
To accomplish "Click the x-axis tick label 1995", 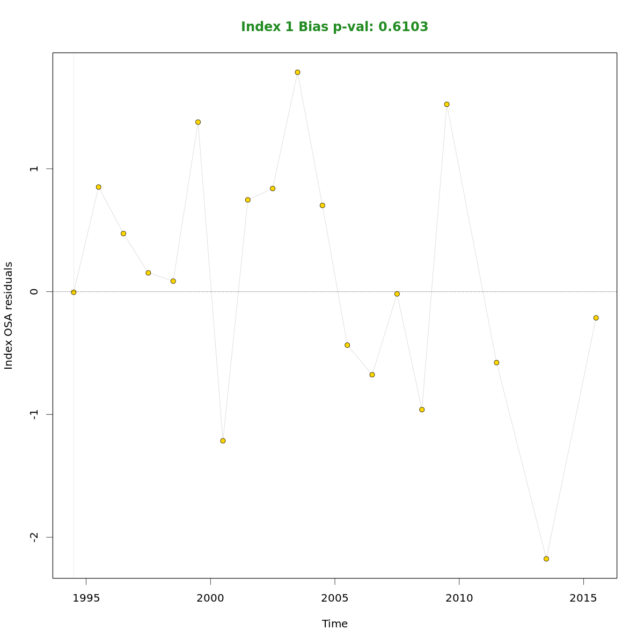I will [86, 598].
